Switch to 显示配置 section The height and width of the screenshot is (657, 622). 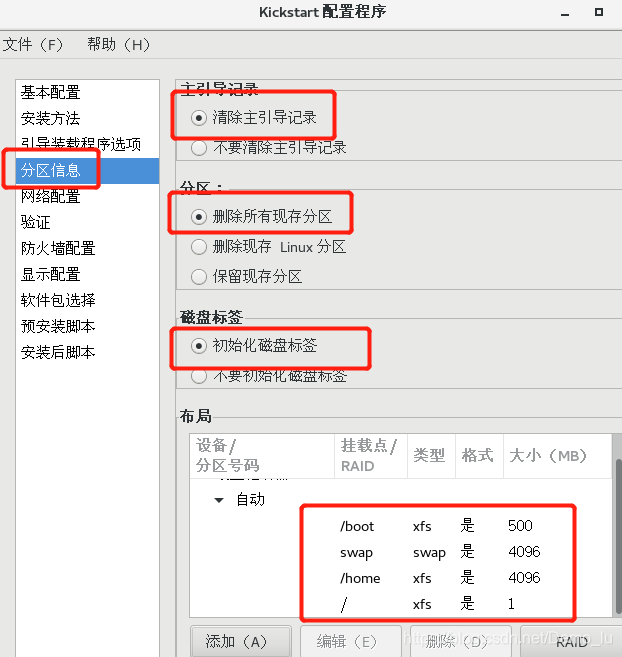(x=87, y=274)
